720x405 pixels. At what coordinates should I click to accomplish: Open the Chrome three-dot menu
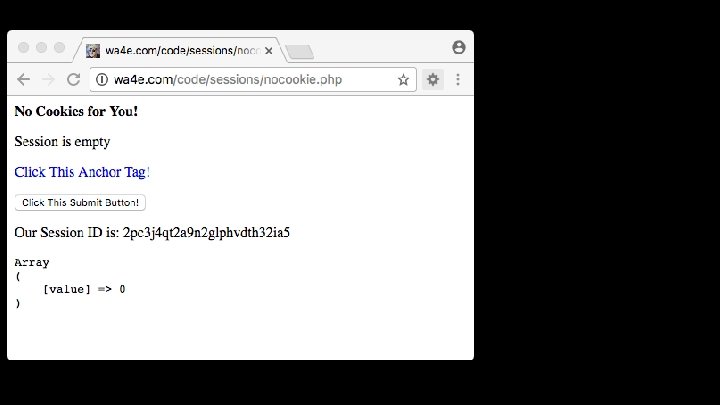[458, 79]
